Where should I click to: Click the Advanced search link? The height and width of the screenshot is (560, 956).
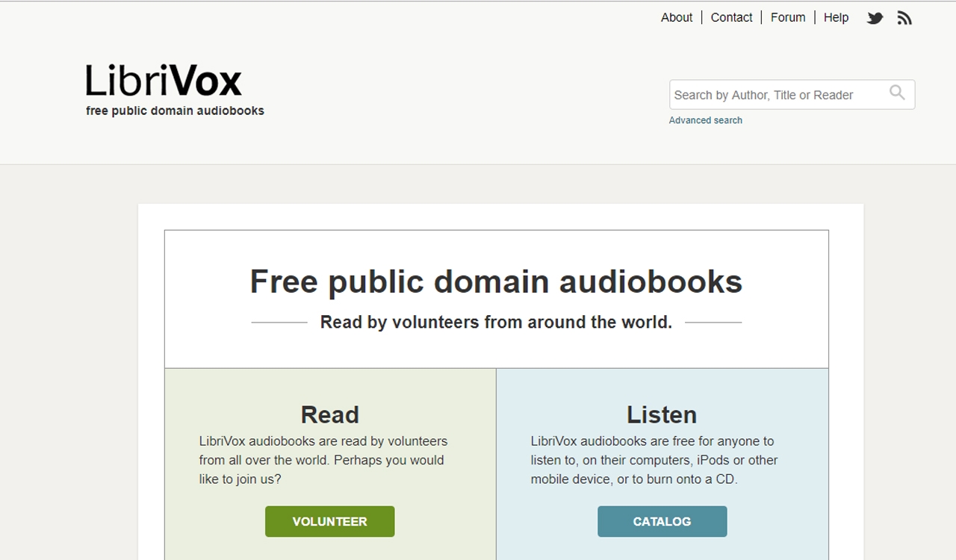coord(706,120)
